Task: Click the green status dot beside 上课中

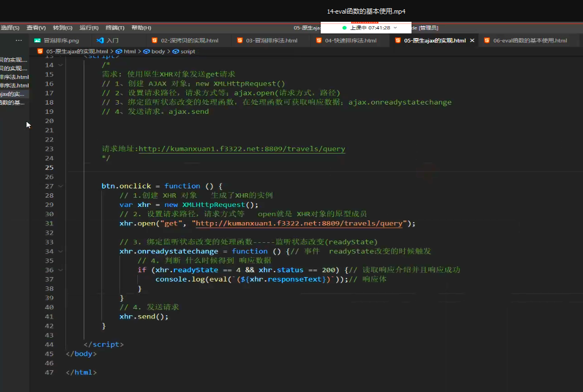Action: click(344, 28)
